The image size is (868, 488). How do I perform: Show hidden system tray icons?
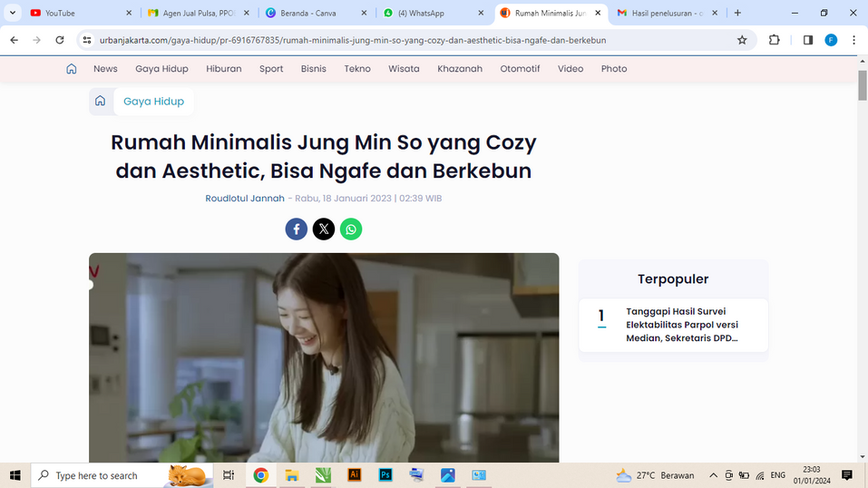[x=713, y=475]
